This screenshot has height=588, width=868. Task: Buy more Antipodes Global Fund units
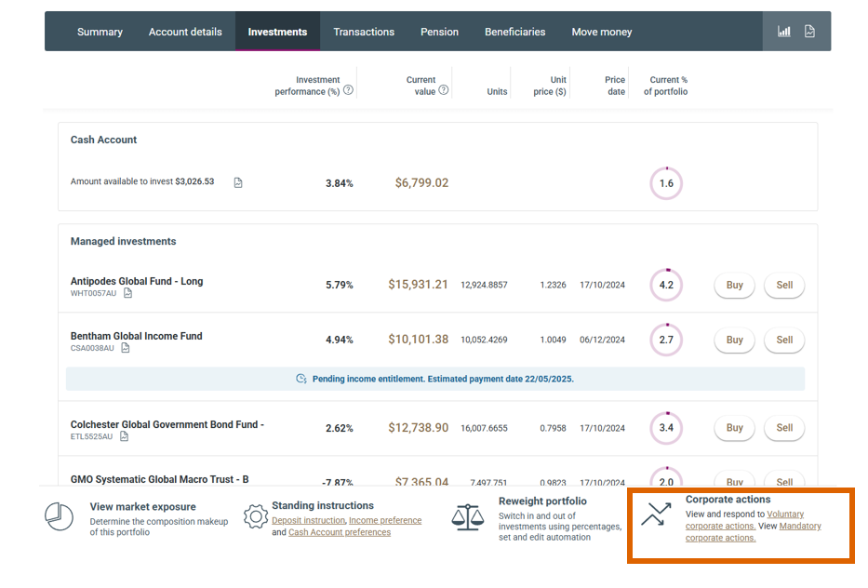[734, 285]
